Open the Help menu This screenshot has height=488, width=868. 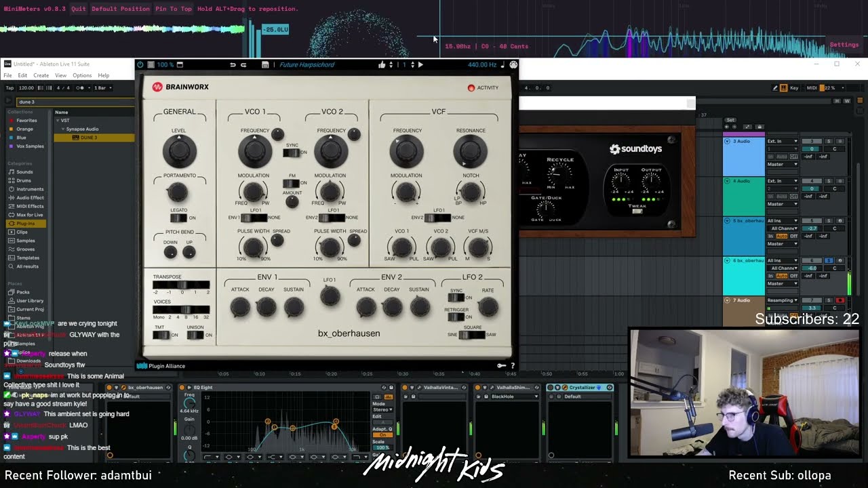103,75
